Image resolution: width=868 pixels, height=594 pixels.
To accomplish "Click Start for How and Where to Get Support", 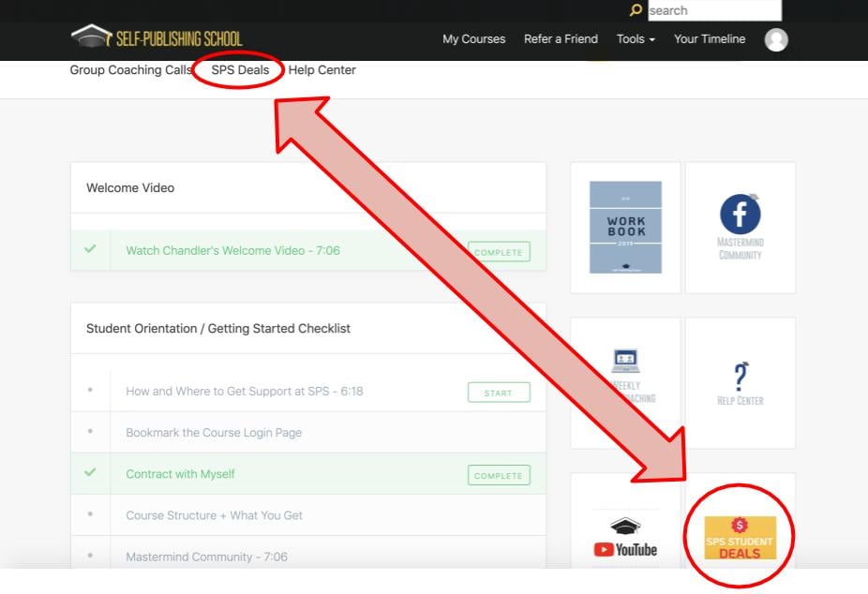I will click(x=499, y=393).
